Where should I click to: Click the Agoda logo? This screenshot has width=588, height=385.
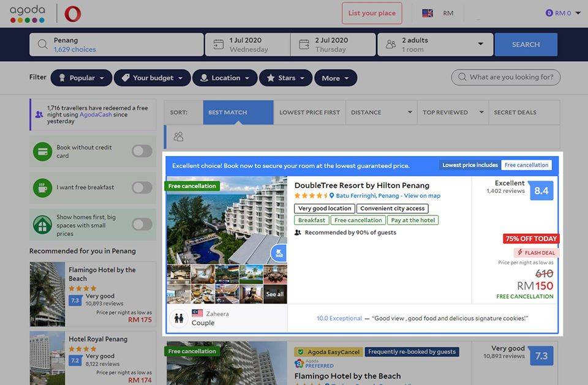(27, 13)
